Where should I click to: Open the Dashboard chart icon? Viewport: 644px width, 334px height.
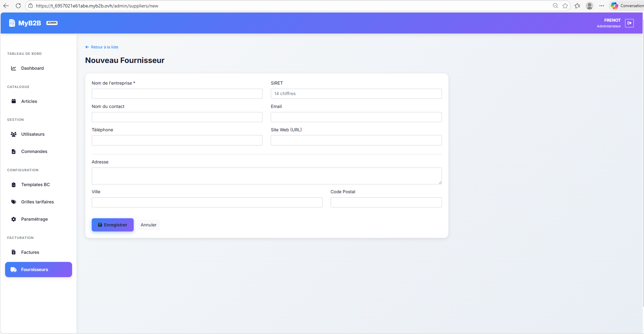14,68
